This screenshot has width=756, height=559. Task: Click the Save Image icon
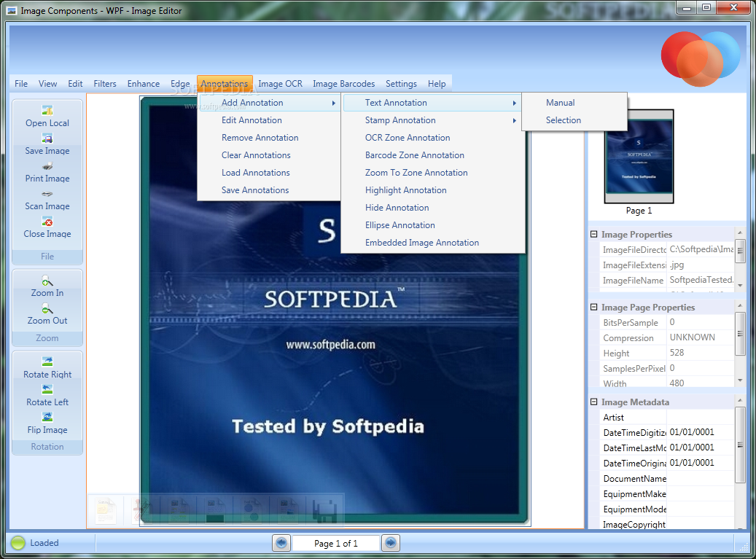click(47, 138)
